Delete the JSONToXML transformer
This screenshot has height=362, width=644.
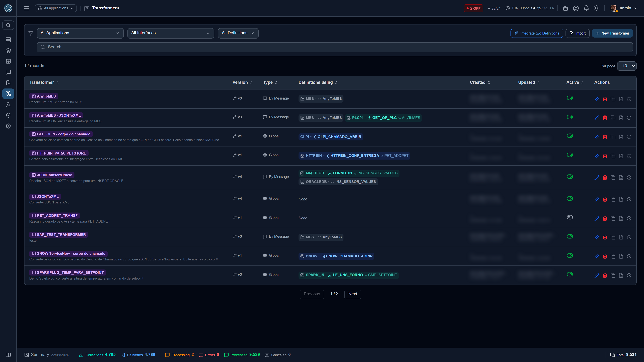(x=605, y=199)
